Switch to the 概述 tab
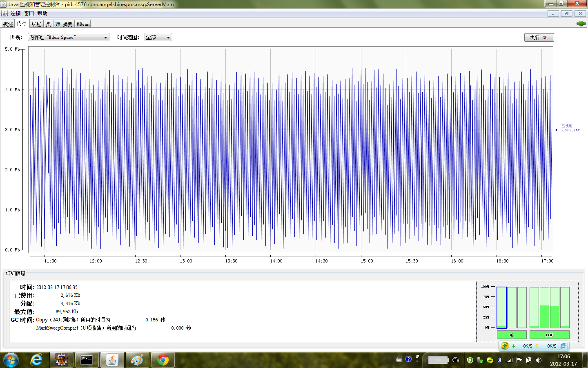588x368 pixels. 8,24
